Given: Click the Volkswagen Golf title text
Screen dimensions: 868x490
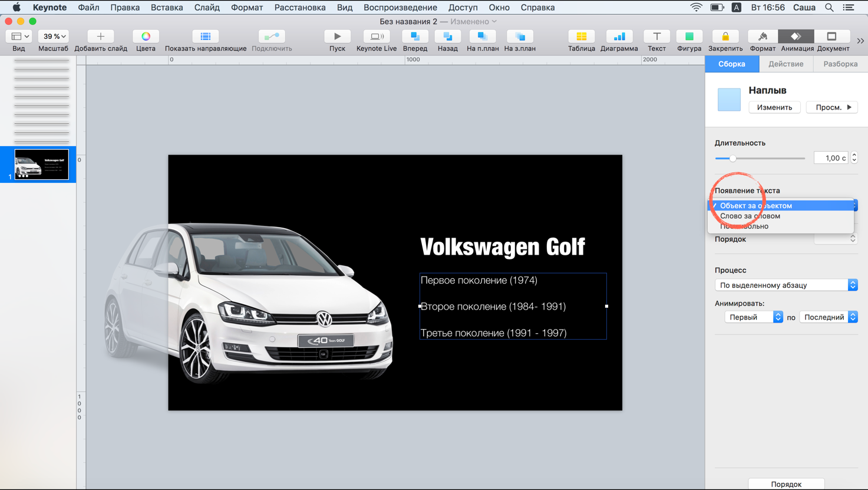Looking at the screenshot, I should [x=503, y=246].
